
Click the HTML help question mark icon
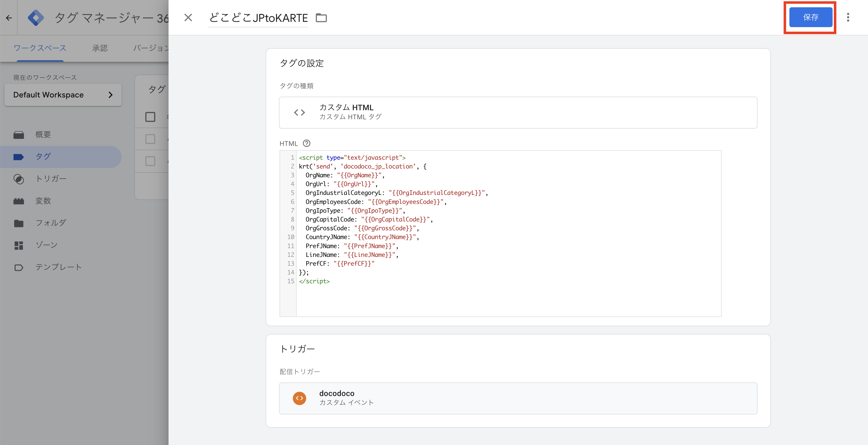coord(306,143)
